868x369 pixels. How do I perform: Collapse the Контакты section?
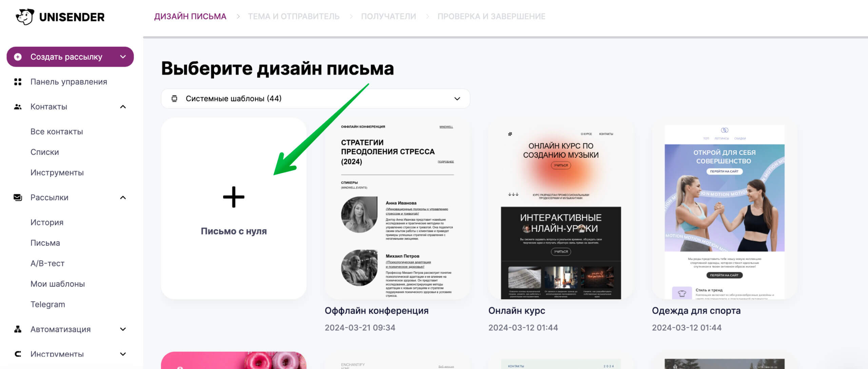pos(123,106)
